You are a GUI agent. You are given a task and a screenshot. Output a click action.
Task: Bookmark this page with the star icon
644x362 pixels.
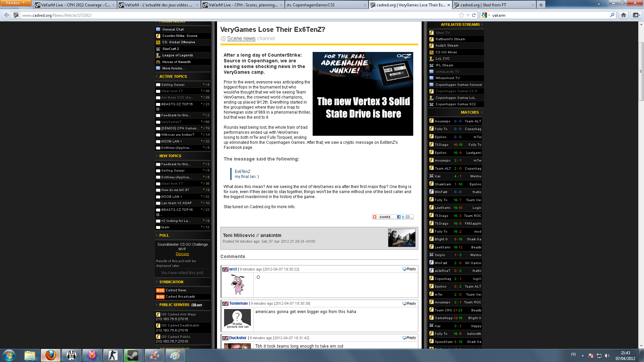point(462,15)
